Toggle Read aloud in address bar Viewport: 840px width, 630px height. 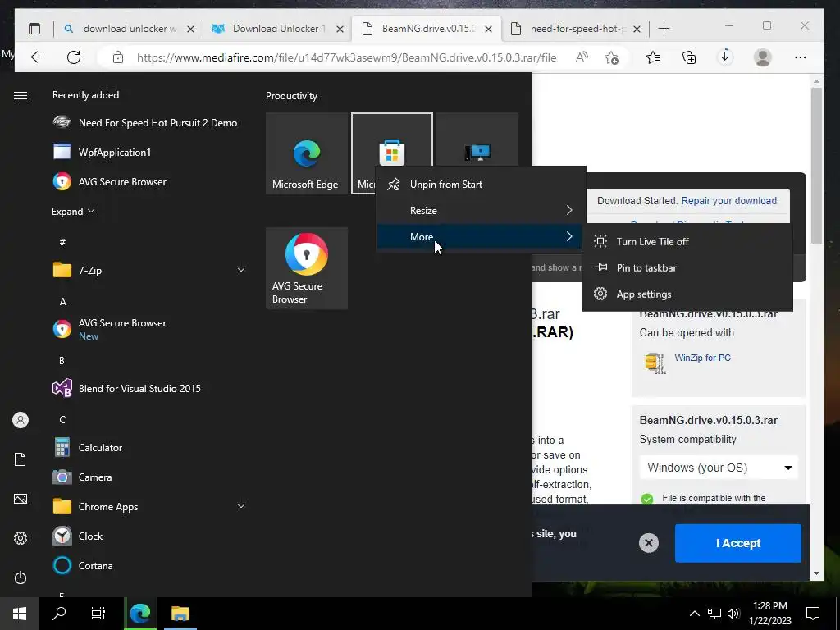coord(582,57)
